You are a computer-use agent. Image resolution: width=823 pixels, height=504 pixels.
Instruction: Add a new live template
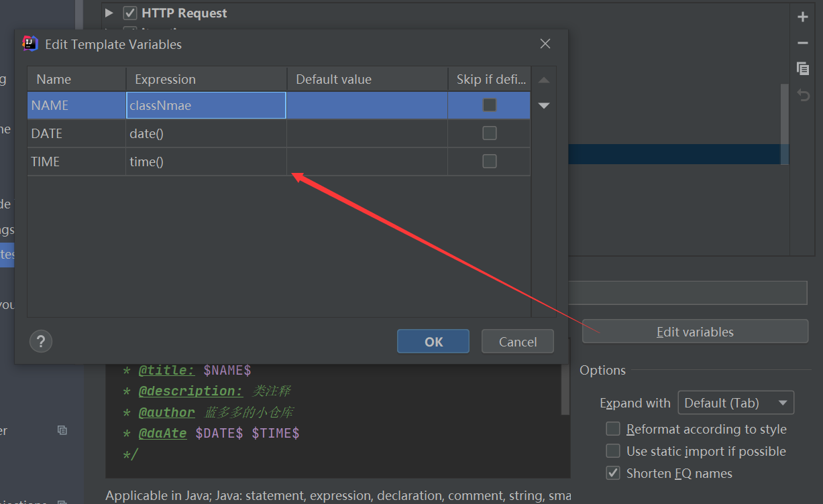[x=803, y=16]
